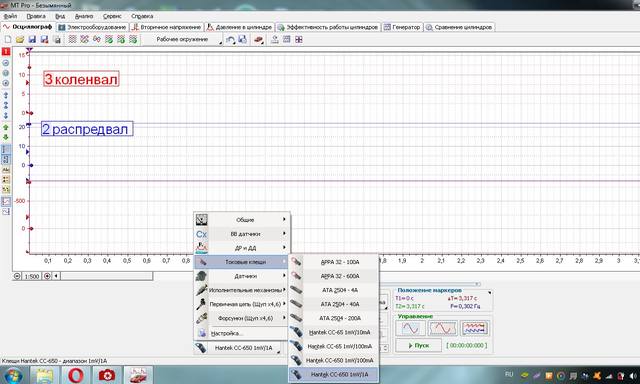Choose Hantek CC-65 1mV/10mA clamp
This screenshot has width=640, height=384.
point(334,333)
